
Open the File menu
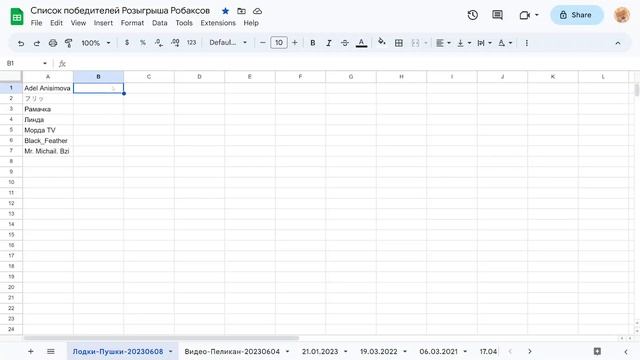point(36,23)
